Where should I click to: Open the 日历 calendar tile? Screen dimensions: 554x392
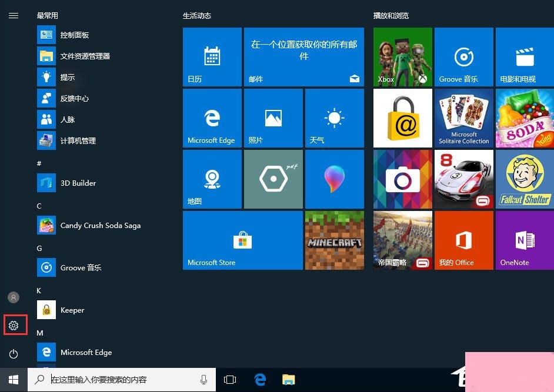[212, 57]
